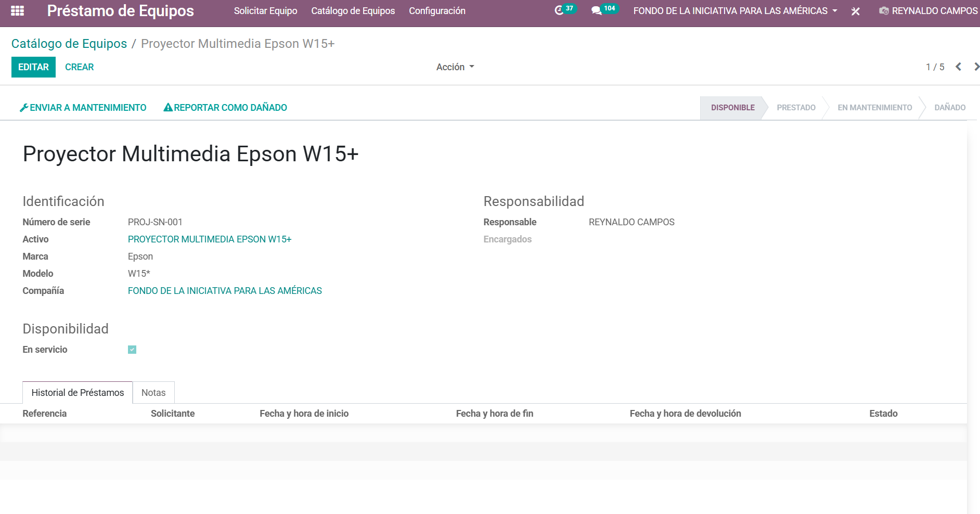980x514 pixels.
Task: Click the debug tools crossed-wrench icon
Action: pos(855,11)
